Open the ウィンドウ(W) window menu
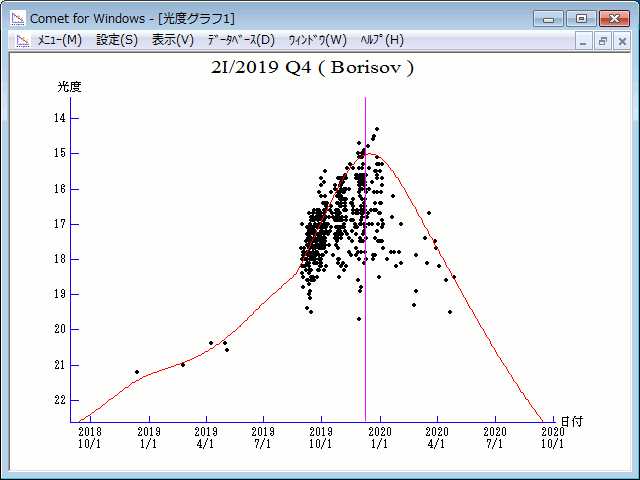The width and height of the screenshot is (640, 480). click(x=317, y=40)
